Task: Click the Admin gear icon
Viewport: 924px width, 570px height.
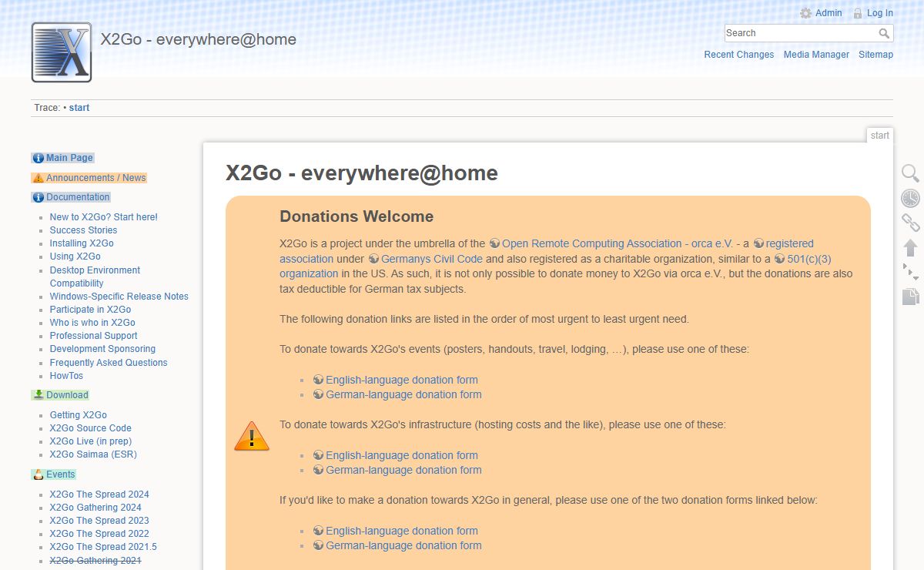Action: click(805, 13)
